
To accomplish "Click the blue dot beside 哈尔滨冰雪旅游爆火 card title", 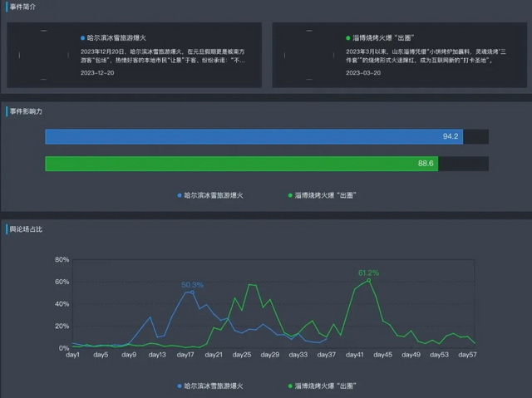I will 83,38.
